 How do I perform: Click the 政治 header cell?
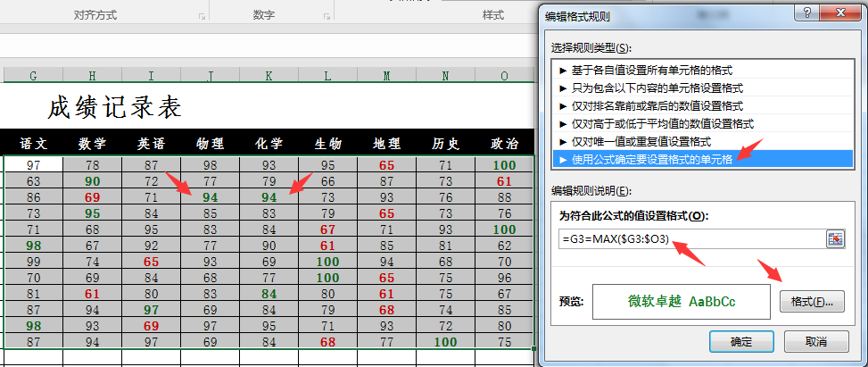(504, 144)
